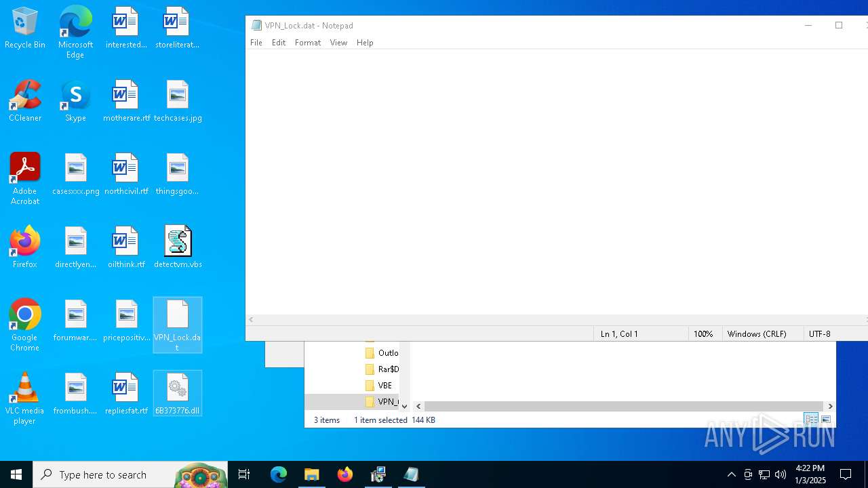Image resolution: width=868 pixels, height=488 pixels.
Task: Select Rar$D folder in Explorer tree
Action: 382,369
